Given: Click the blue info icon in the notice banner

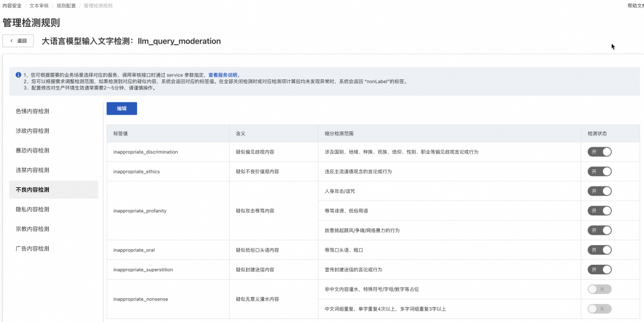Looking at the screenshot, I should [x=18, y=75].
